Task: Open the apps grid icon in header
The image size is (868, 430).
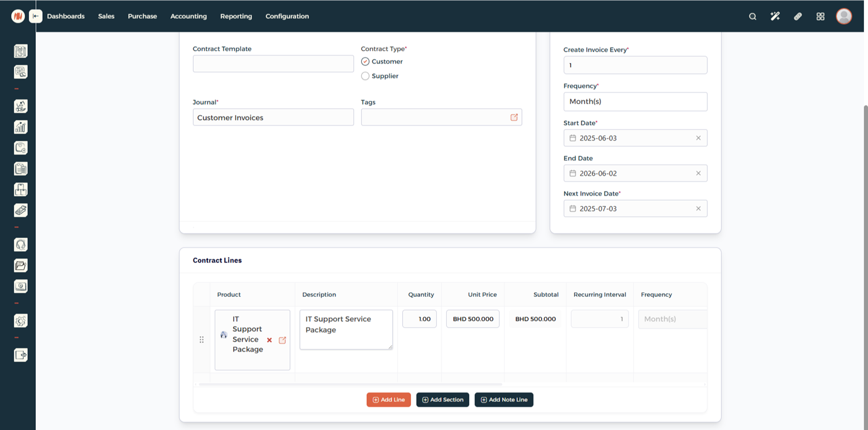Action: [x=820, y=17]
